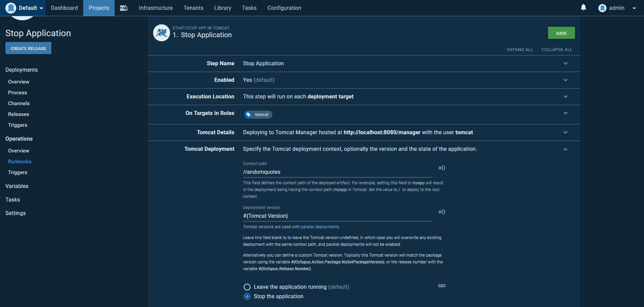
Task: Click the Tomcat step logo icon
Action: pos(162,33)
